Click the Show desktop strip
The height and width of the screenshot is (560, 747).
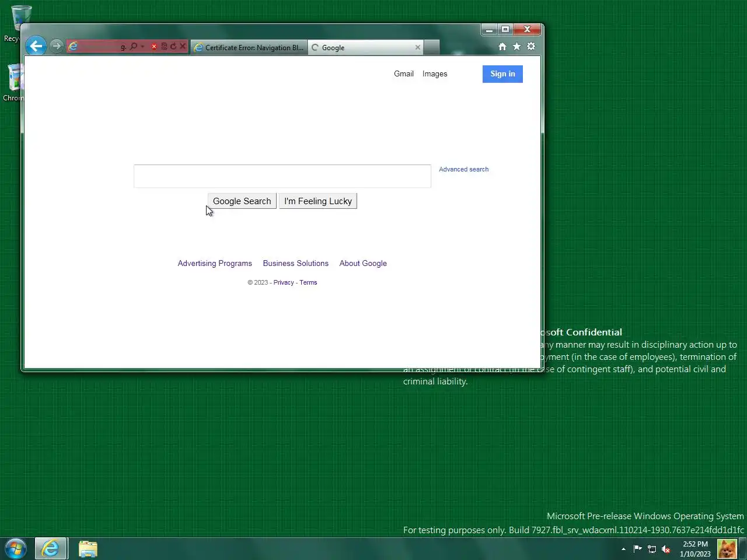[743, 549]
